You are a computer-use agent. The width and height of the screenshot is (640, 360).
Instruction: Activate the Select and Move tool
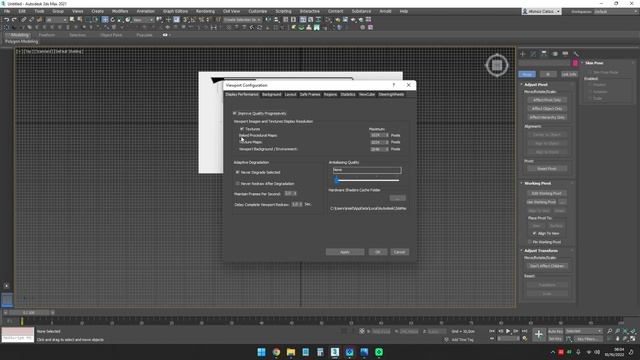point(105,20)
